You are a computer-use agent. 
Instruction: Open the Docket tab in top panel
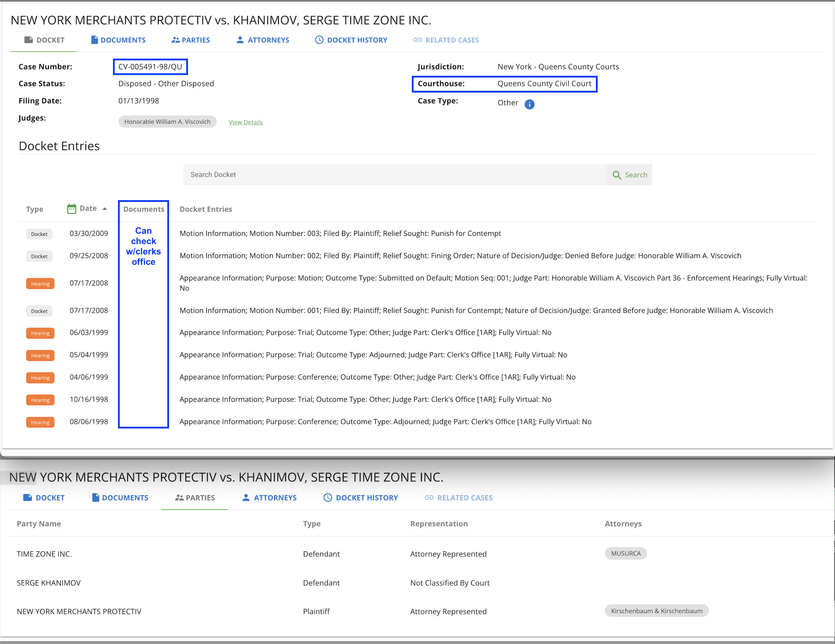[x=44, y=40]
